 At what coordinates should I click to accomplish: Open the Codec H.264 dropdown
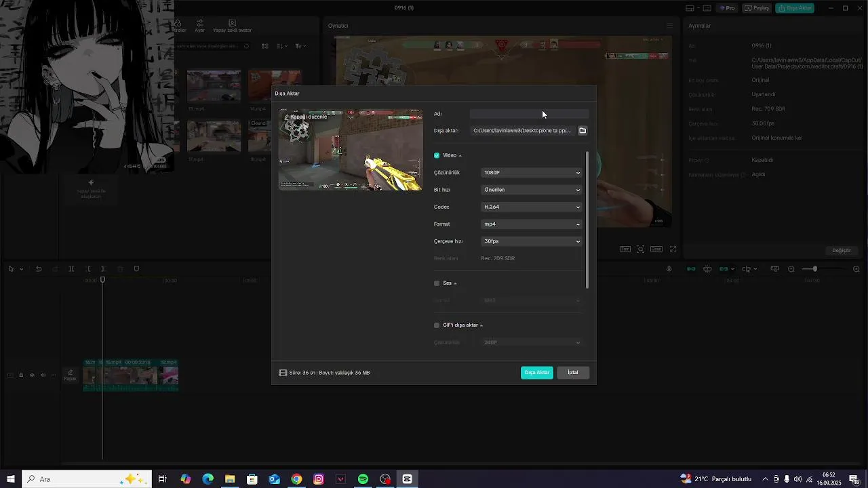532,207
